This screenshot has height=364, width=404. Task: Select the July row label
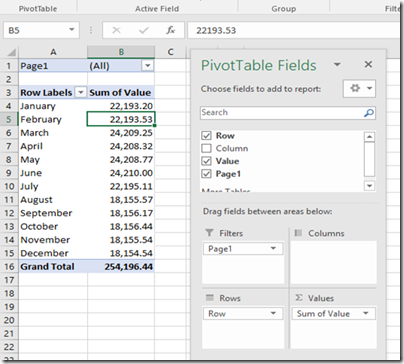click(x=53, y=186)
